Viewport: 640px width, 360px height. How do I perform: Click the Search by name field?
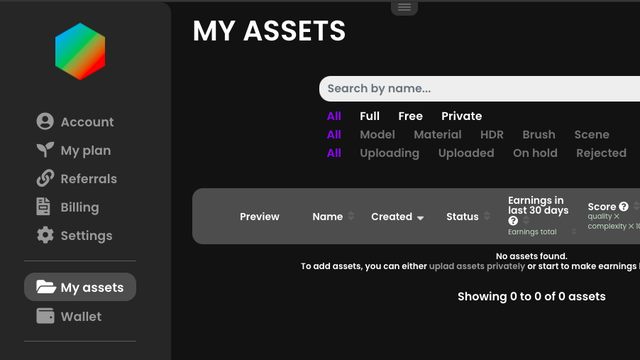(480, 89)
